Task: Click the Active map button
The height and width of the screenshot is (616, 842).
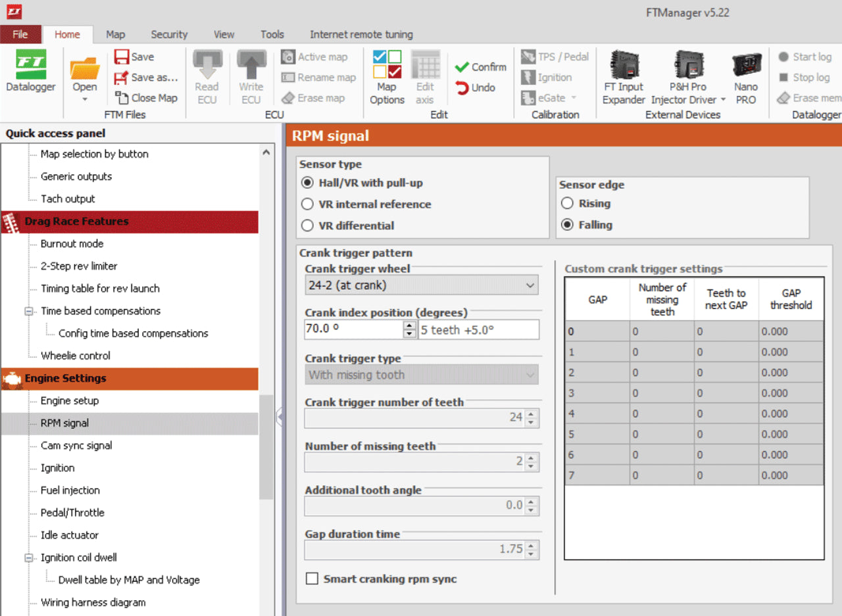Action: click(314, 57)
